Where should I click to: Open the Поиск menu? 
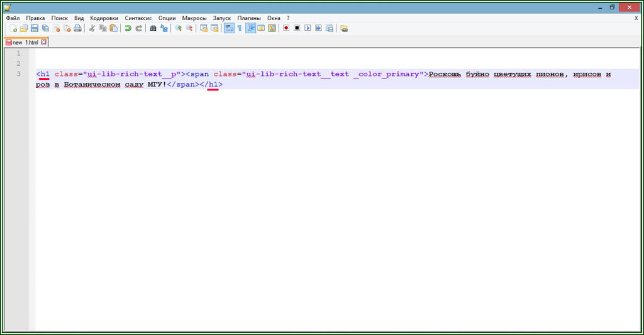click(x=60, y=18)
